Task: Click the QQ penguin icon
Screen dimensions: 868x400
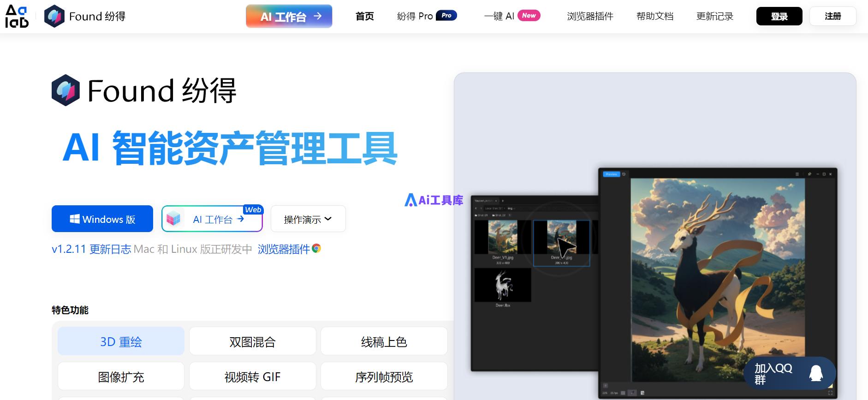Action: pos(816,373)
